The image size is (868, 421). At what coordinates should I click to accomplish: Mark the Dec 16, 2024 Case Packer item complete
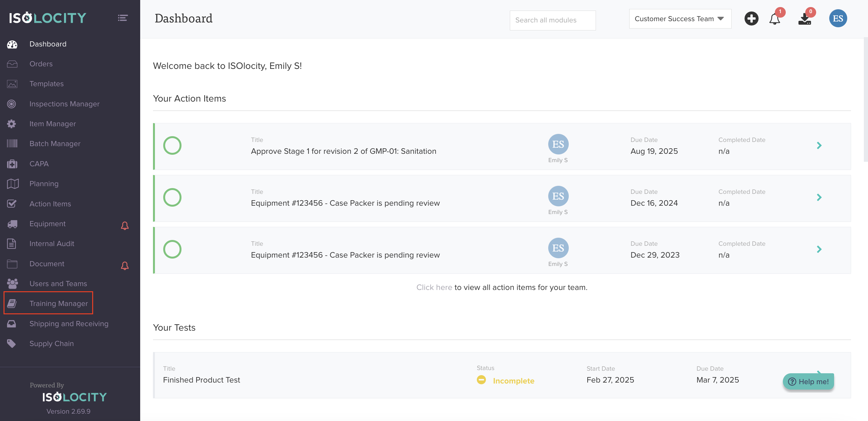pyautogui.click(x=172, y=197)
